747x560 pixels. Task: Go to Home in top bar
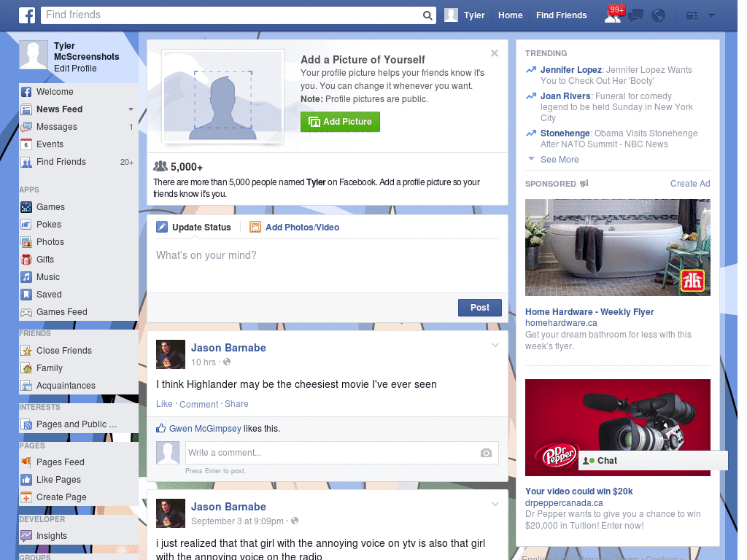[x=510, y=15]
